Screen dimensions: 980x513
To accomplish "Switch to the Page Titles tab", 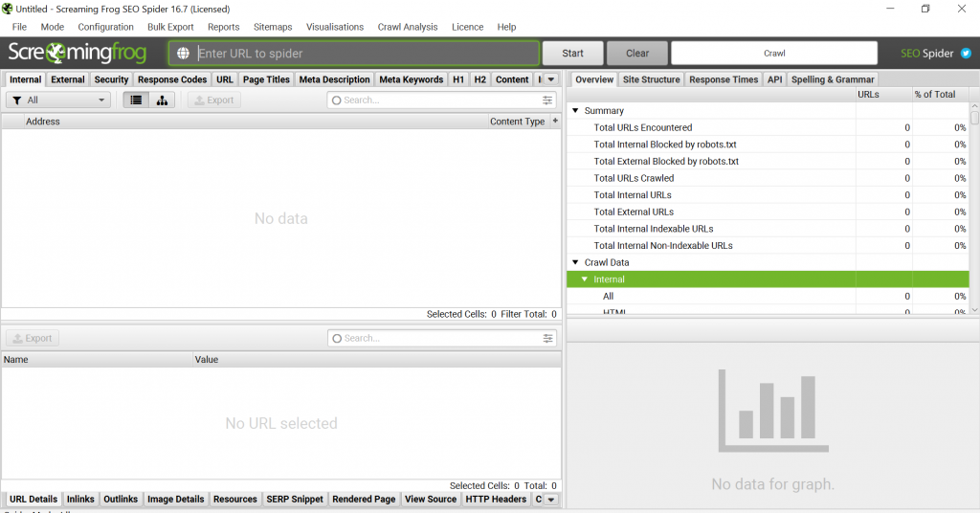I will coord(266,79).
